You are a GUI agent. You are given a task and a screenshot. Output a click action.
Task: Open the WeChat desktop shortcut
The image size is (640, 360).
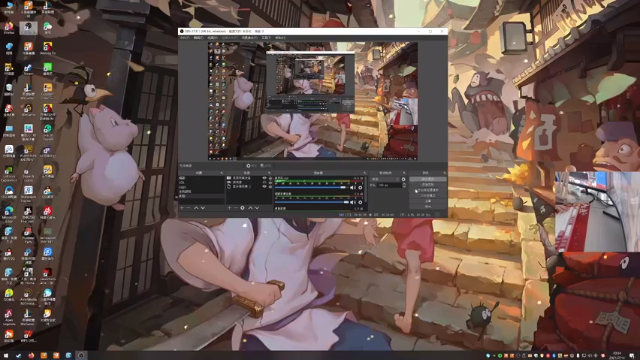(x=48, y=28)
